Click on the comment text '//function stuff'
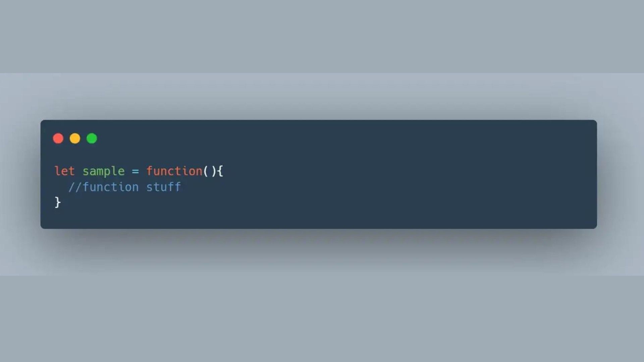The image size is (644, 362). [124, 186]
